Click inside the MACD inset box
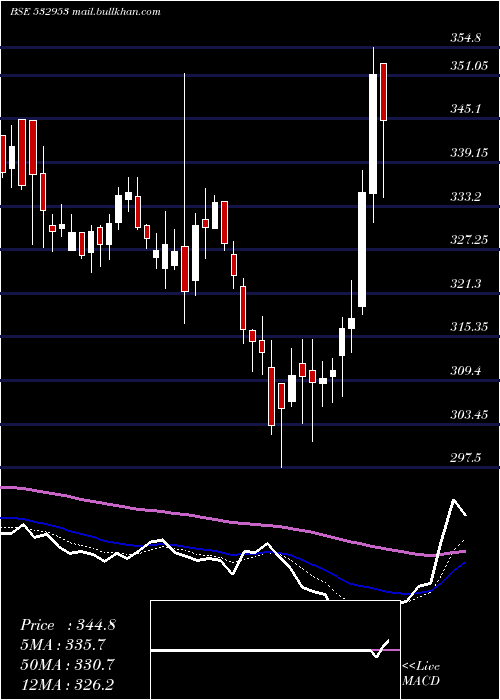The image size is (500, 700). click(x=275, y=650)
